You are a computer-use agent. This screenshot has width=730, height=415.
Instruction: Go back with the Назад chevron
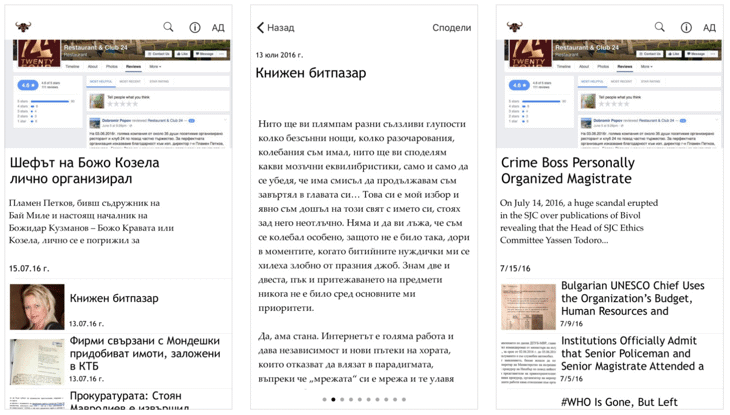click(276, 27)
